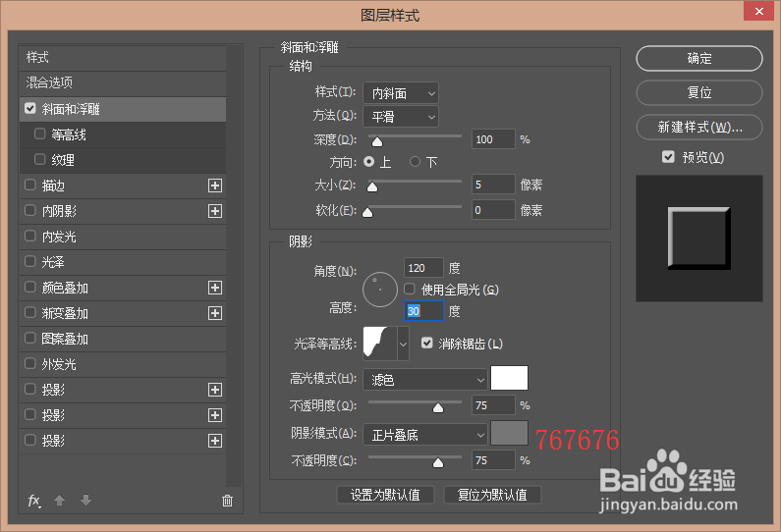
Task: Click the 软化 value field 0
Action: tap(493, 210)
